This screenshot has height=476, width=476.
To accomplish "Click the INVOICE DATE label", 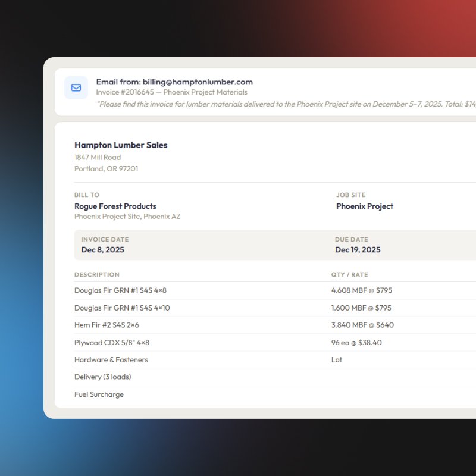I will click(105, 240).
